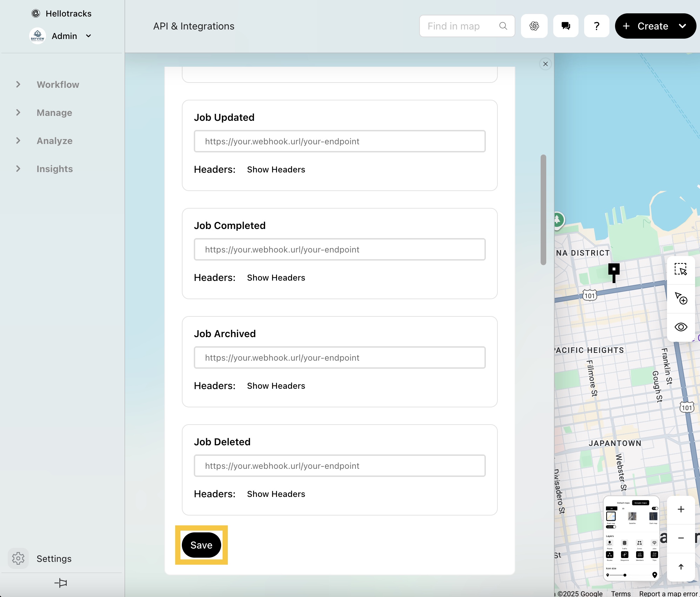This screenshot has width=700, height=597.
Task: Toggle the eye visibility map button
Action: pyautogui.click(x=680, y=327)
